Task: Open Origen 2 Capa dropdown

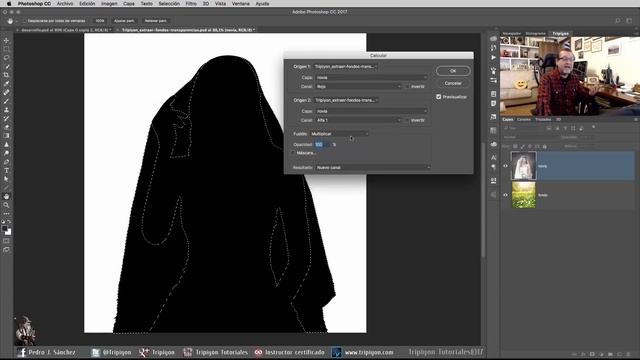Action: click(x=371, y=111)
